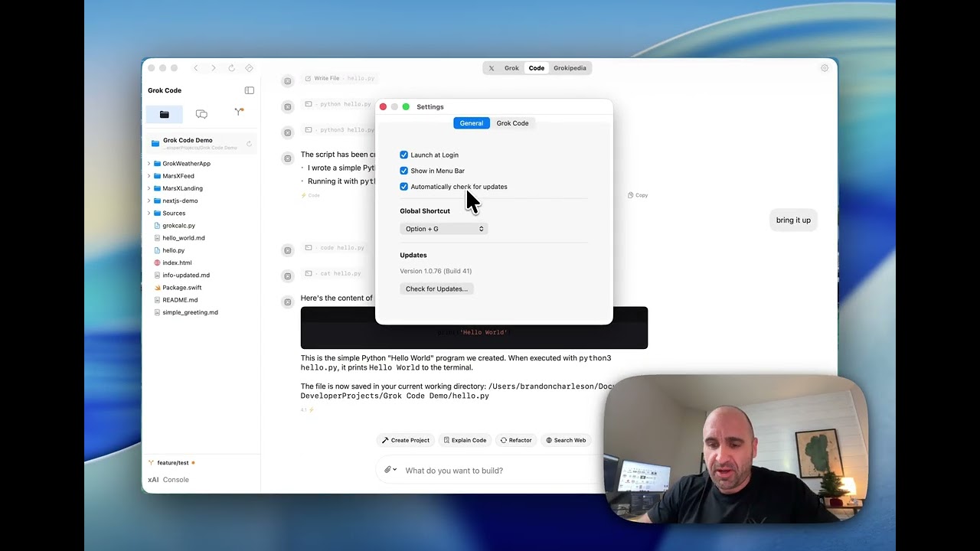Click the feature/test branch indicator
The height and width of the screenshot is (551, 980).
pos(171,463)
